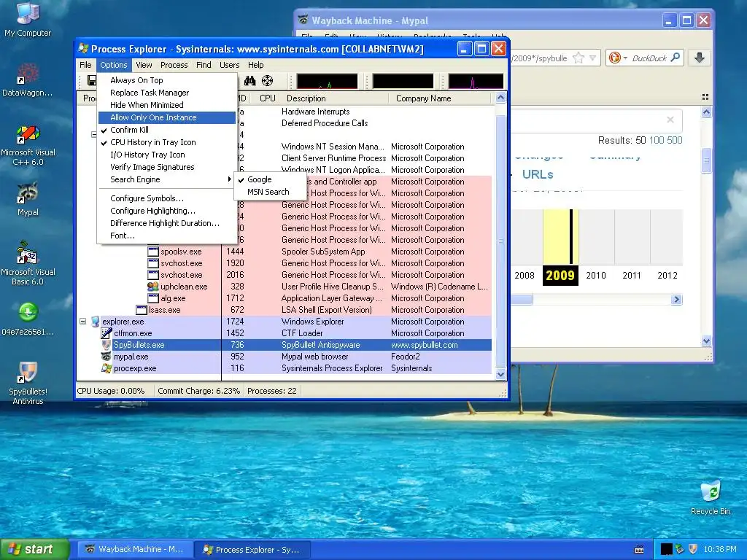Screen dimensions: 747x560
Task: Open the Options menu
Action: click(x=113, y=65)
